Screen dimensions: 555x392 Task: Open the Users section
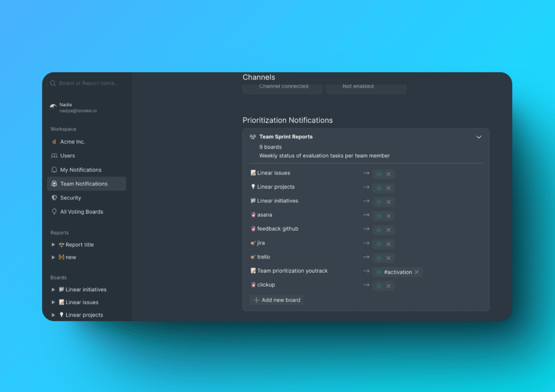pyautogui.click(x=68, y=156)
